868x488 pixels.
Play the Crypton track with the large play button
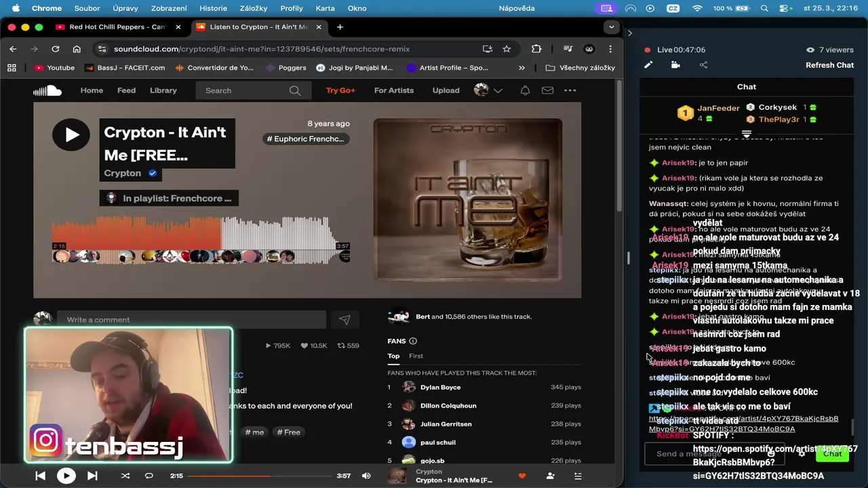point(71,134)
